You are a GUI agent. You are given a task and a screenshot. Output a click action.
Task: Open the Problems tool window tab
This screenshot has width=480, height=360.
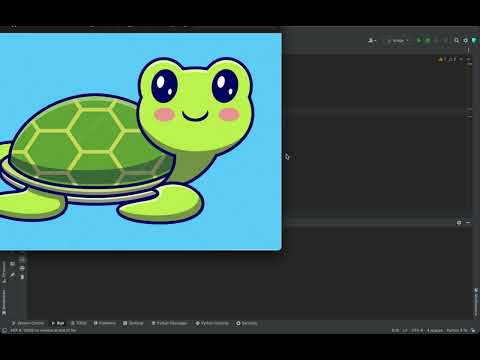click(x=105, y=323)
